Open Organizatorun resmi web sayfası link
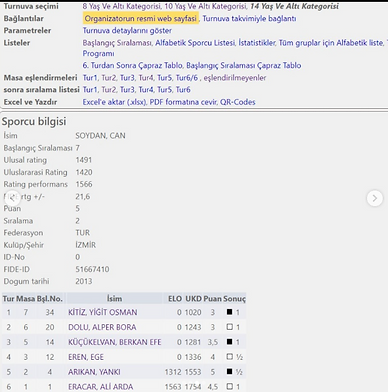 (x=141, y=19)
